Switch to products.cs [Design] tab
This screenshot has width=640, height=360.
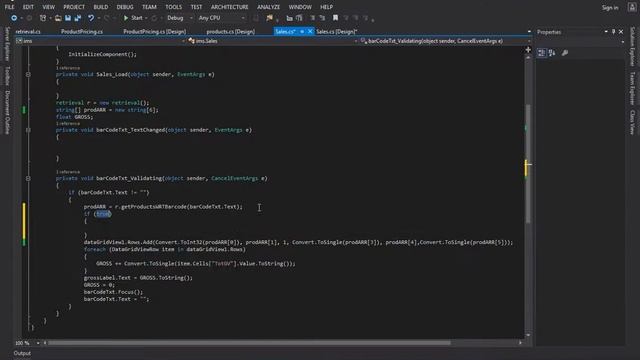tap(231, 31)
